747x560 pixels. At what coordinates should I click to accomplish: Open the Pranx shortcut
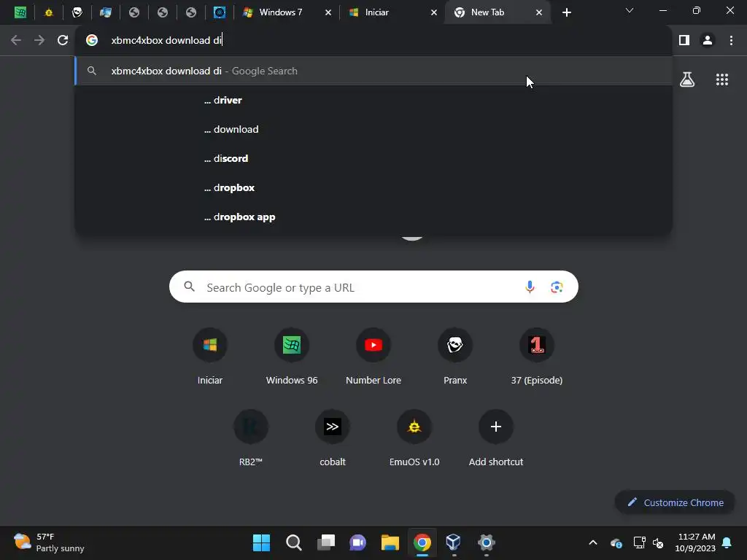point(455,356)
